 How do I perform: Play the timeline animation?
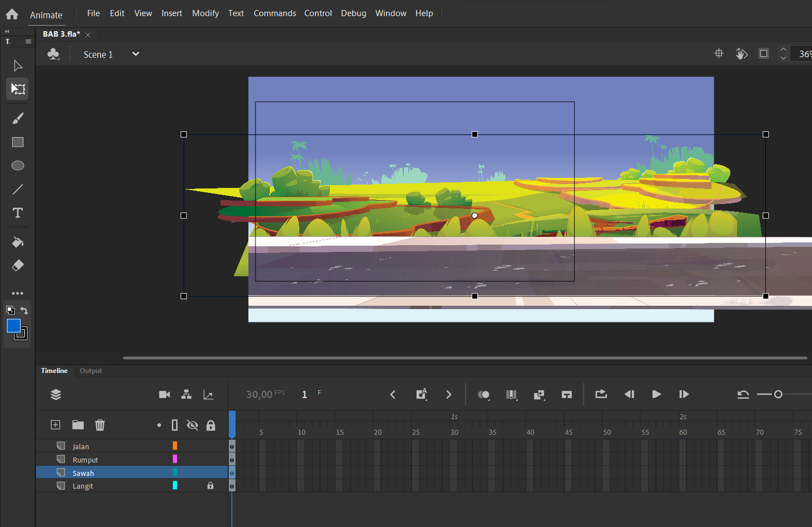pos(656,394)
